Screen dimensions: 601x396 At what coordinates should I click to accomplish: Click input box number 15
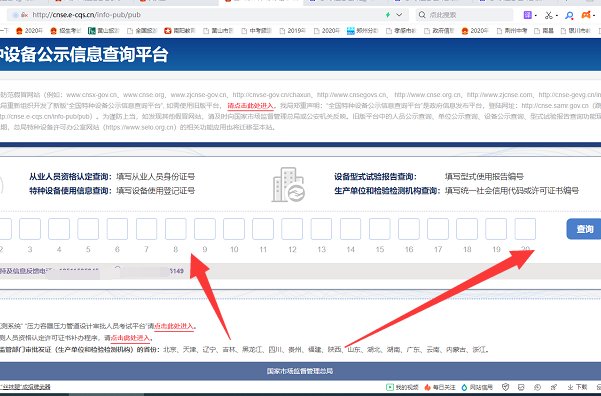click(x=379, y=229)
